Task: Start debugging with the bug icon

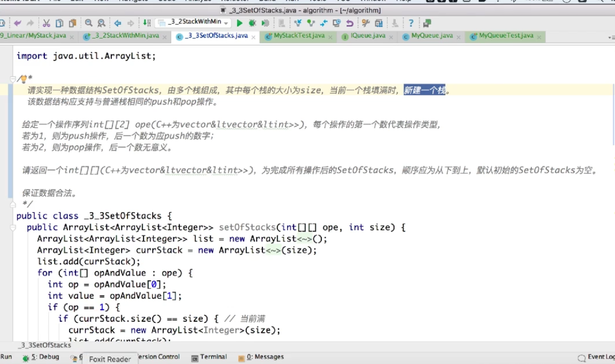Action: pyautogui.click(x=252, y=23)
